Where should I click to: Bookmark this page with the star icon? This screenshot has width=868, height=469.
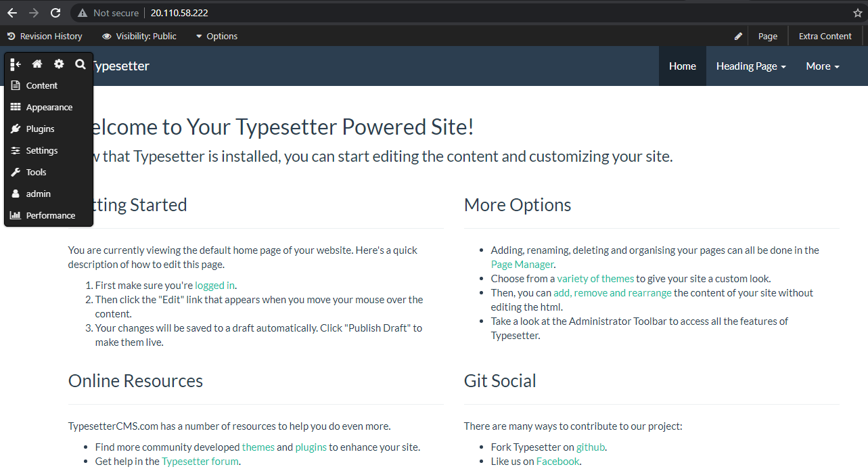tap(857, 13)
